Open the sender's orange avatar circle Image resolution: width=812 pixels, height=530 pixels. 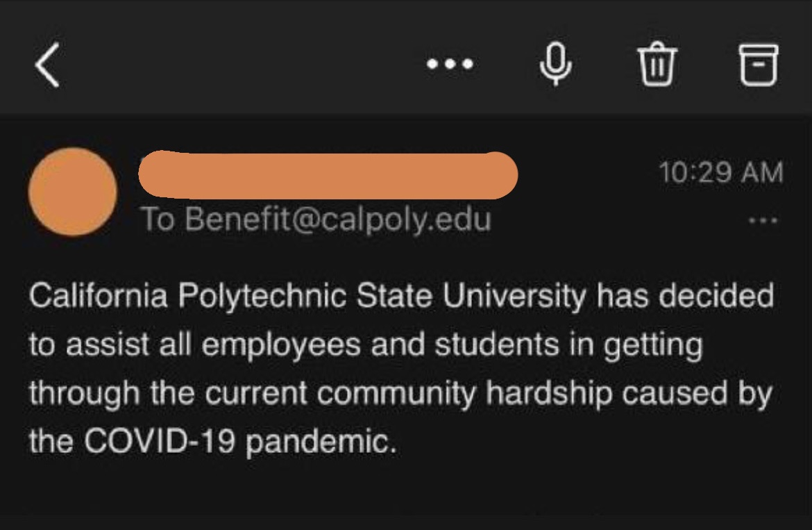coord(73,191)
